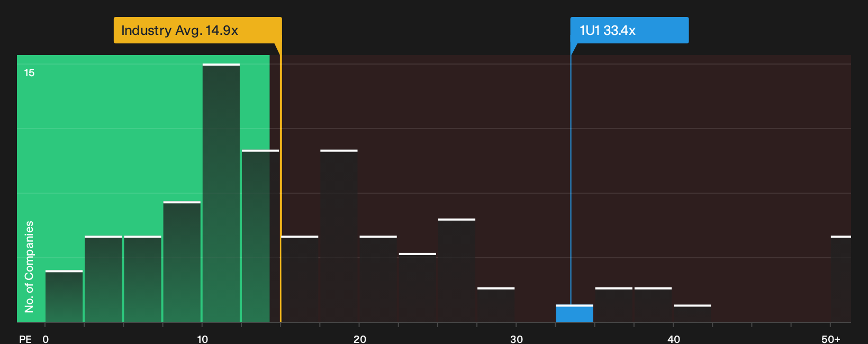Viewport: 868px width, 344px height.
Task: Click the 1U1 33.4x label
Action: click(629, 30)
